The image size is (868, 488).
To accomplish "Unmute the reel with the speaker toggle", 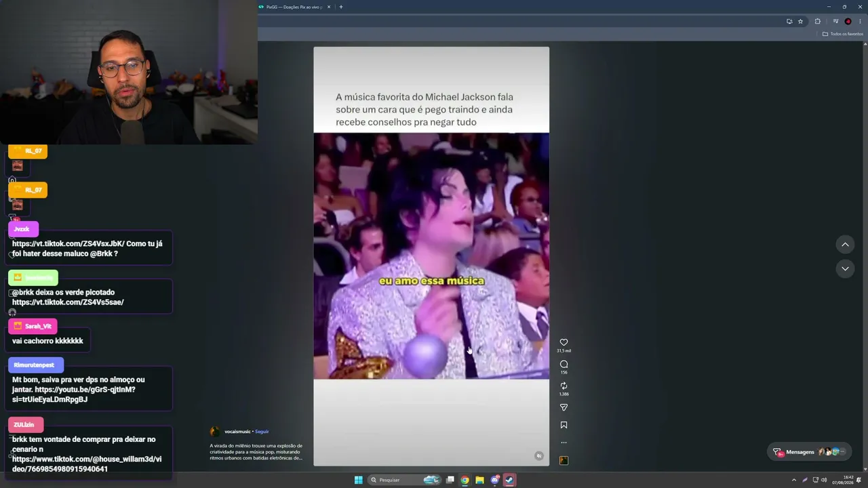I will [539, 456].
